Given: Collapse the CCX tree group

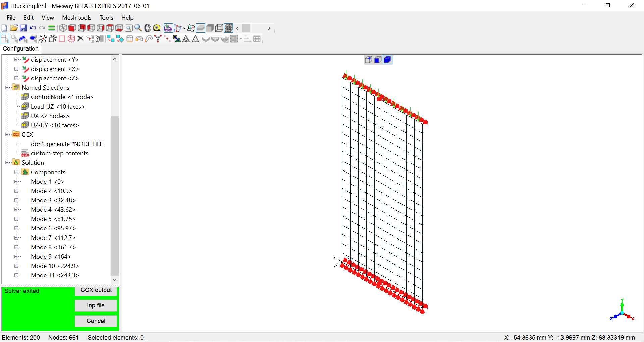Looking at the screenshot, I should click(7, 135).
